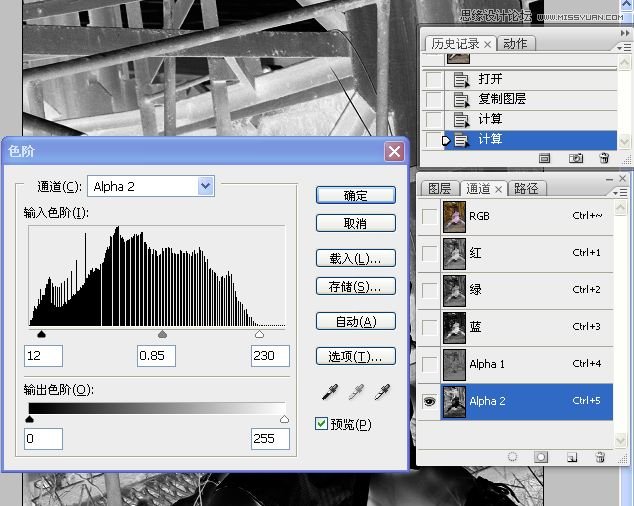The height and width of the screenshot is (506, 634).
Task: Click gamma field showing 0.85
Action: (x=156, y=356)
